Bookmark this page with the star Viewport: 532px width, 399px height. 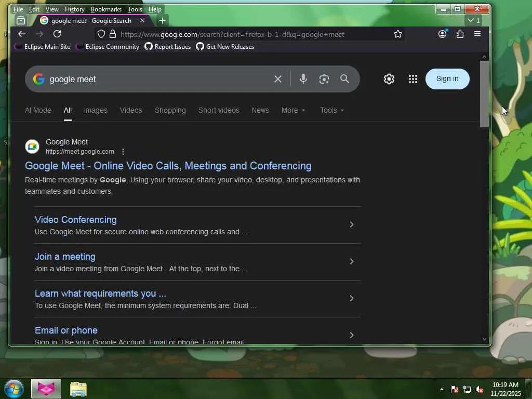click(397, 34)
